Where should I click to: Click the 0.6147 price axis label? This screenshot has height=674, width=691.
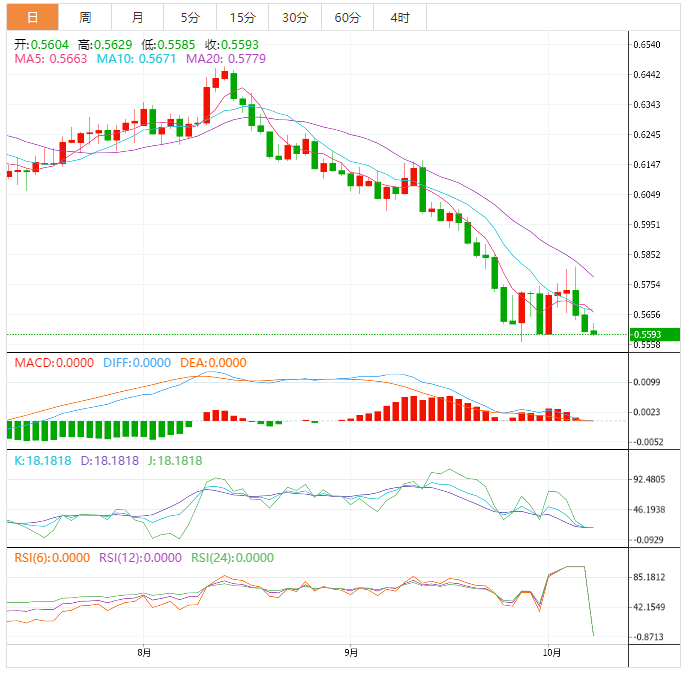647,164
